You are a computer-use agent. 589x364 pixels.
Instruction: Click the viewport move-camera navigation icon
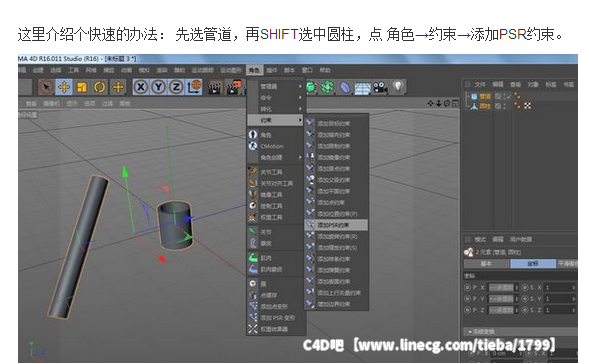[x=431, y=103]
